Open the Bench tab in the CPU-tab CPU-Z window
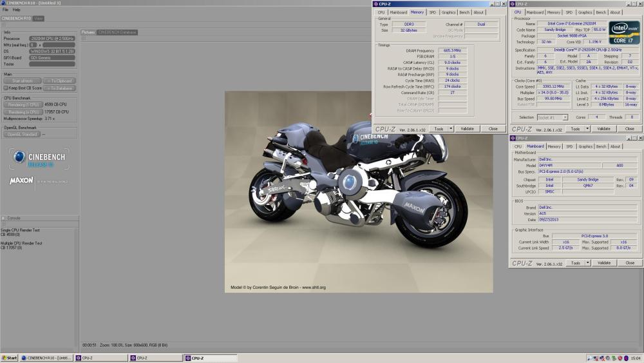The image size is (644, 363). coord(600,12)
